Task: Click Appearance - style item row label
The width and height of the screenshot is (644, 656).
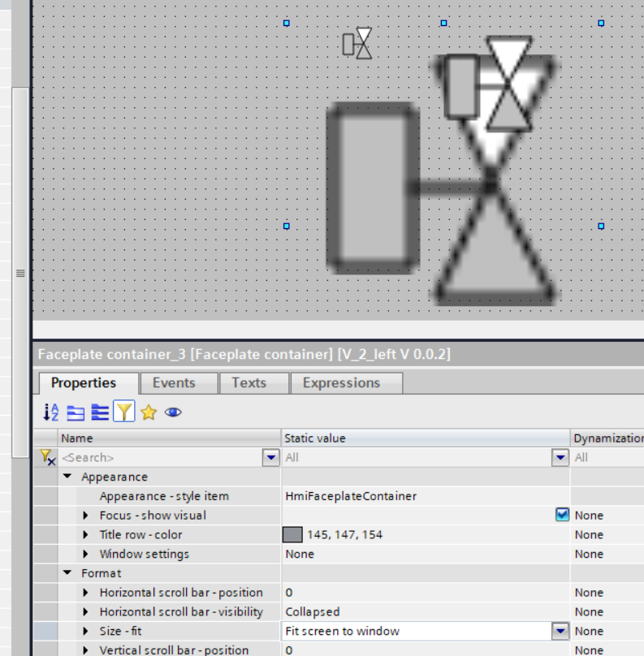Action: (x=164, y=496)
